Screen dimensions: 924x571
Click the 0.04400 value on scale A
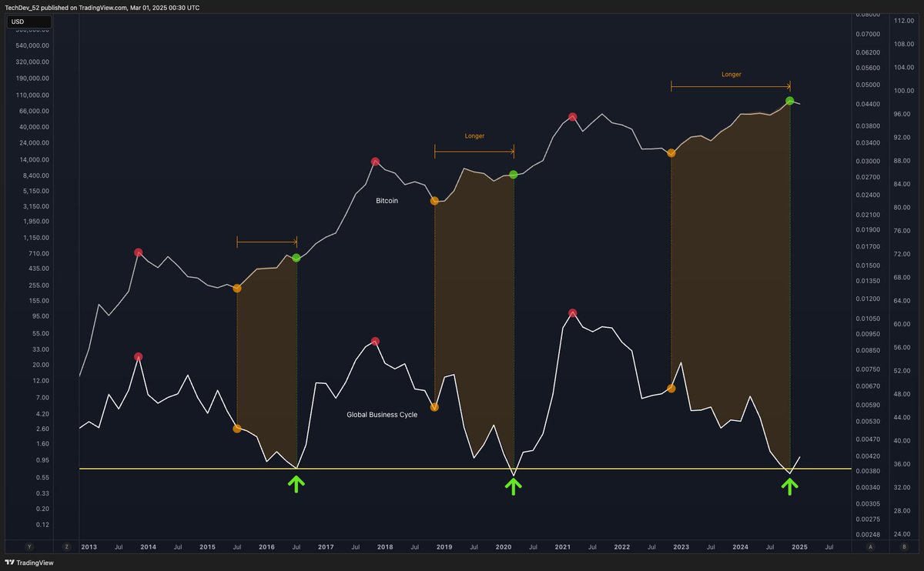coord(867,104)
